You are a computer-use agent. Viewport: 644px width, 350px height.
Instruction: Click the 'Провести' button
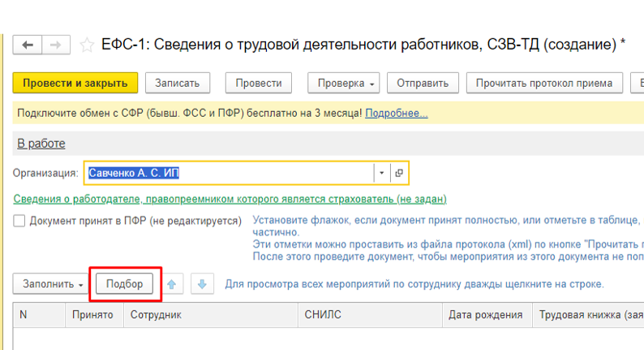pyautogui.click(x=259, y=83)
